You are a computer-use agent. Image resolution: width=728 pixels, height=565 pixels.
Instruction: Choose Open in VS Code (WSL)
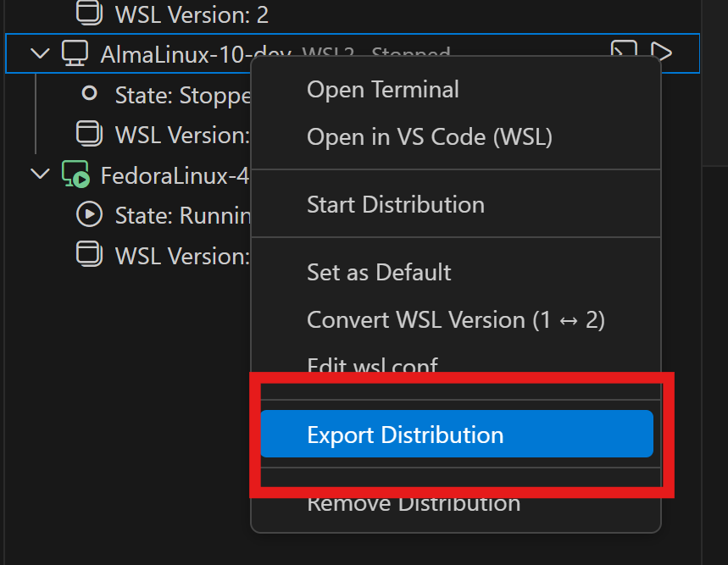429,136
